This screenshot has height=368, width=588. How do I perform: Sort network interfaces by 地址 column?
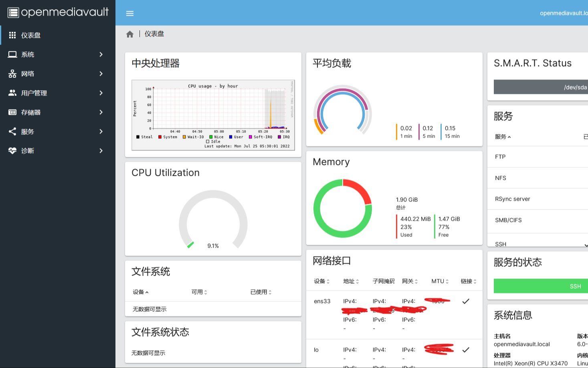[x=351, y=281]
